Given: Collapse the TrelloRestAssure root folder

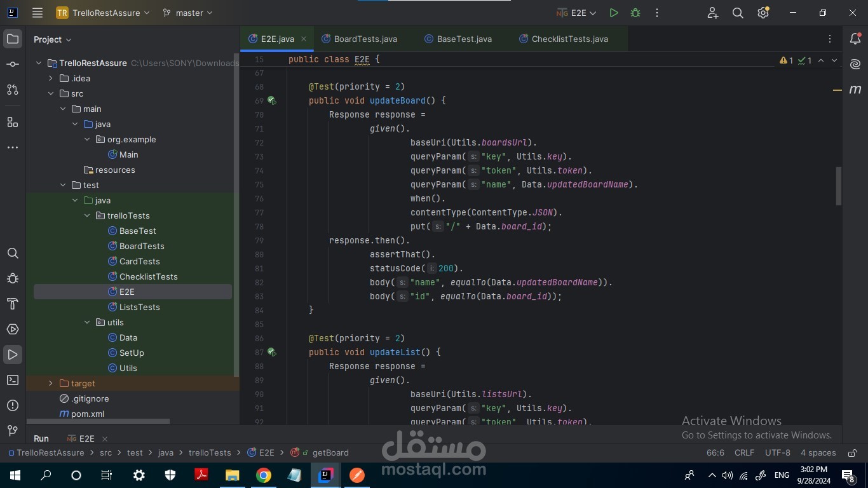Looking at the screenshot, I should [39, 63].
